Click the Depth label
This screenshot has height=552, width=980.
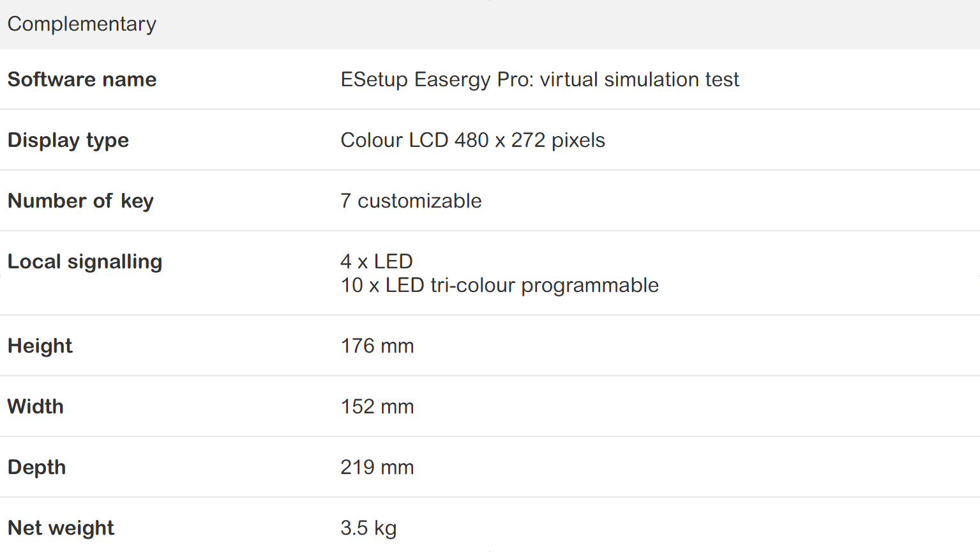point(37,467)
